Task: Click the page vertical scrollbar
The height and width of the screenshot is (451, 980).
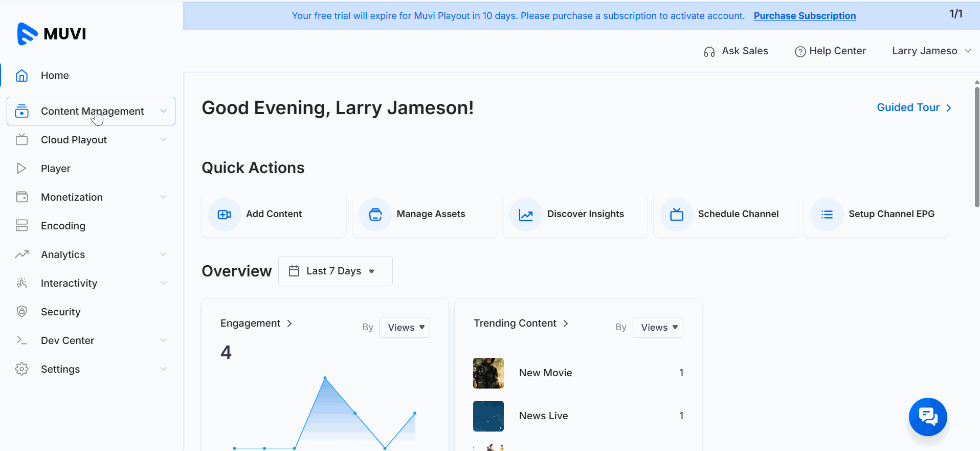Action: coord(976,147)
